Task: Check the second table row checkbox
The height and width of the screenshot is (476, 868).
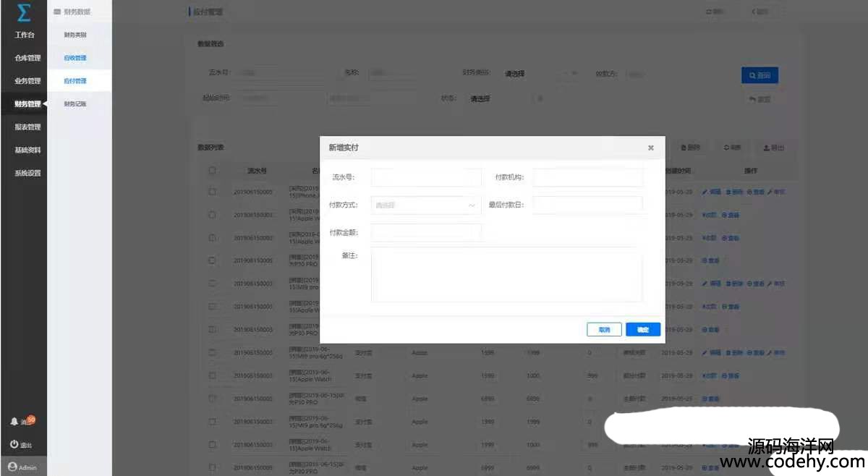Action: pyautogui.click(x=212, y=215)
